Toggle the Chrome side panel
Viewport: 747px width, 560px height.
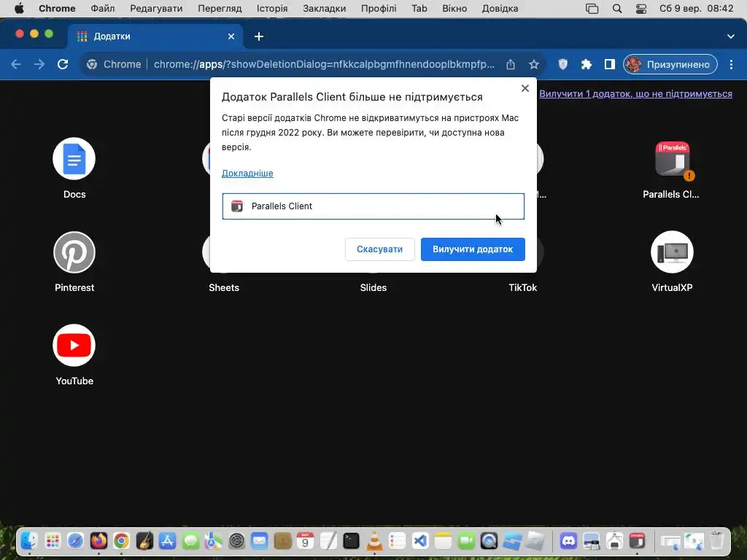609,64
